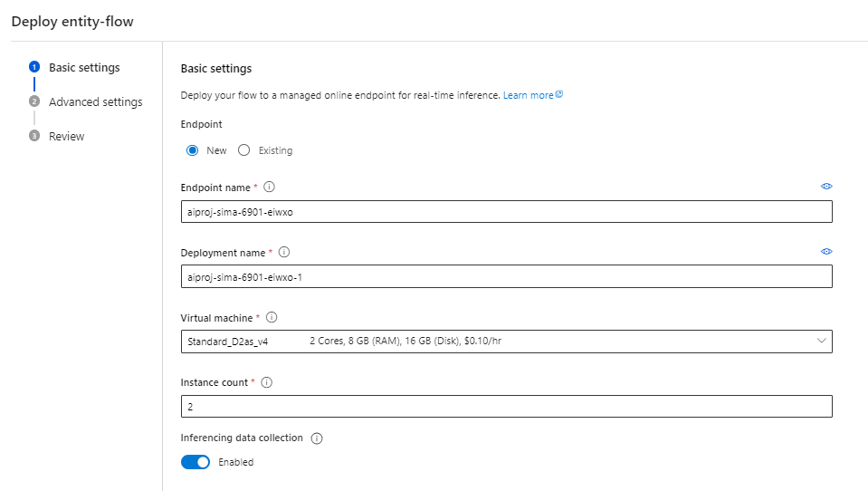The image size is (868, 491).
Task: Click step 1 circle icon in wizard
Action: [34, 67]
